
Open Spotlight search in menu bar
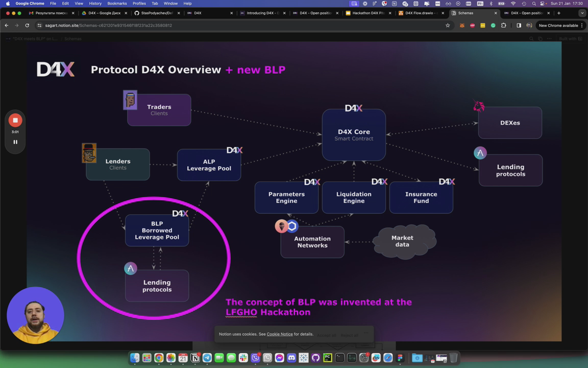pos(534,4)
